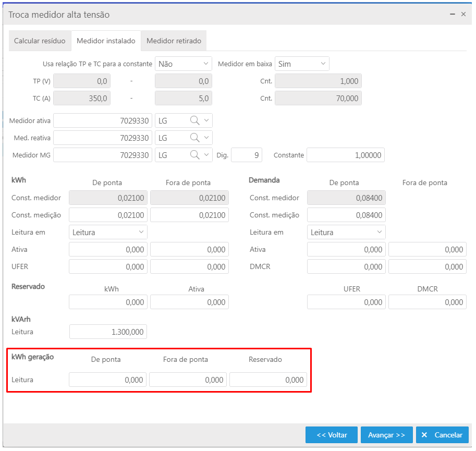Viewport: 476px width, 451px height.
Task: Open Usa relação TP e TC dropdown
Action: point(184,64)
